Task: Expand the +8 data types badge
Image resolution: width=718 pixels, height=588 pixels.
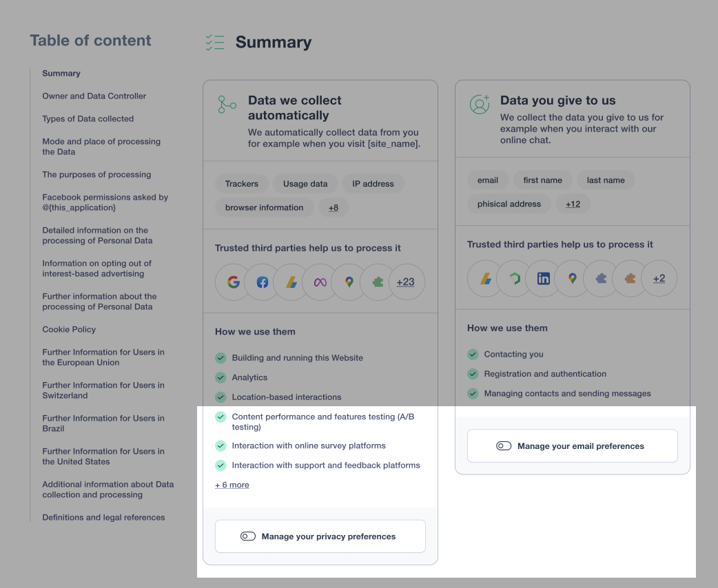Action: click(x=334, y=207)
